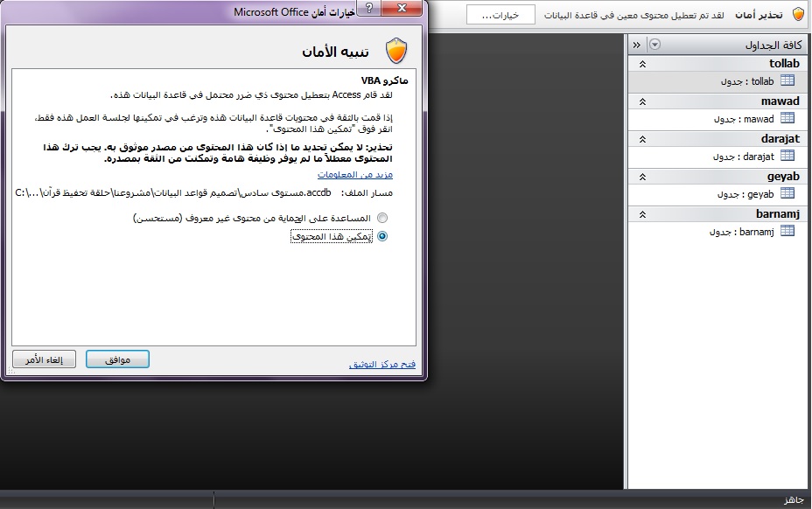The height and width of the screenshot is (509, 812).
Task: Open the navigation pane category dropdown arrow
Action: [654, 45]
